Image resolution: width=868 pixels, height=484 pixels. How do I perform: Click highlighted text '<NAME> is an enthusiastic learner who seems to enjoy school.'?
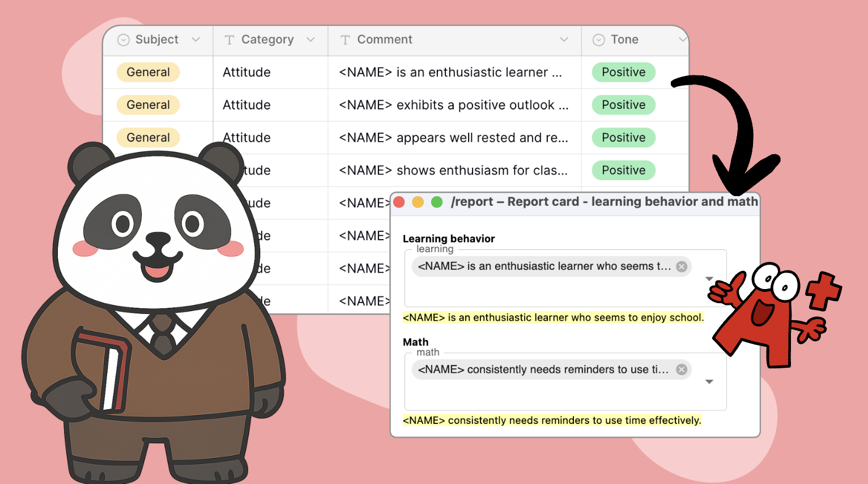553,317
